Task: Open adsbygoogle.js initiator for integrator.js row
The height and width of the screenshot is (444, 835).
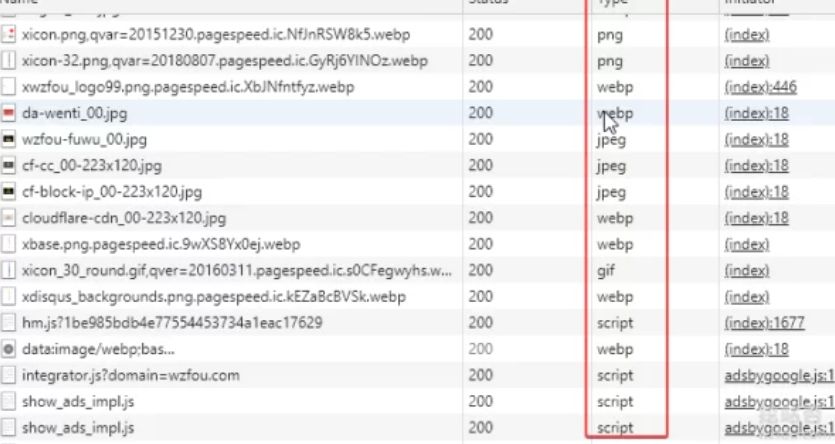Action: pos(779,375)
